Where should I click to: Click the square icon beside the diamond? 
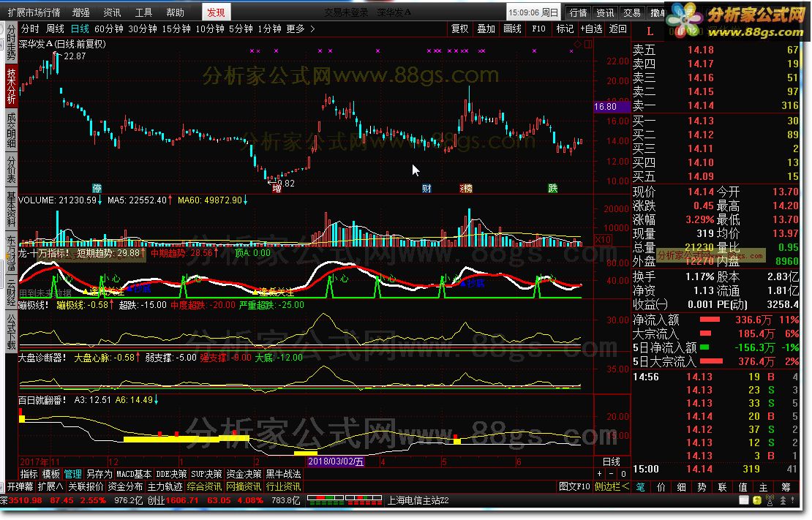(587, 44)
